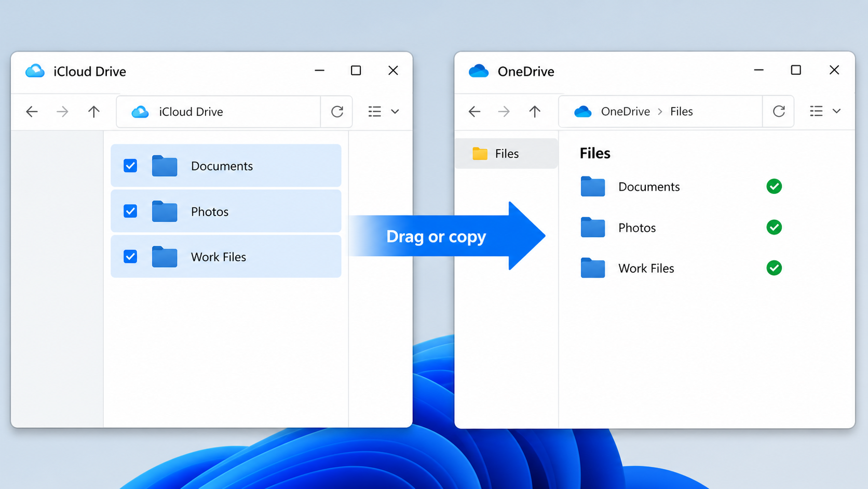Minimize the iCloud Drive window
The height and width of the screenshot is (489, 868).
click(319, 70)
